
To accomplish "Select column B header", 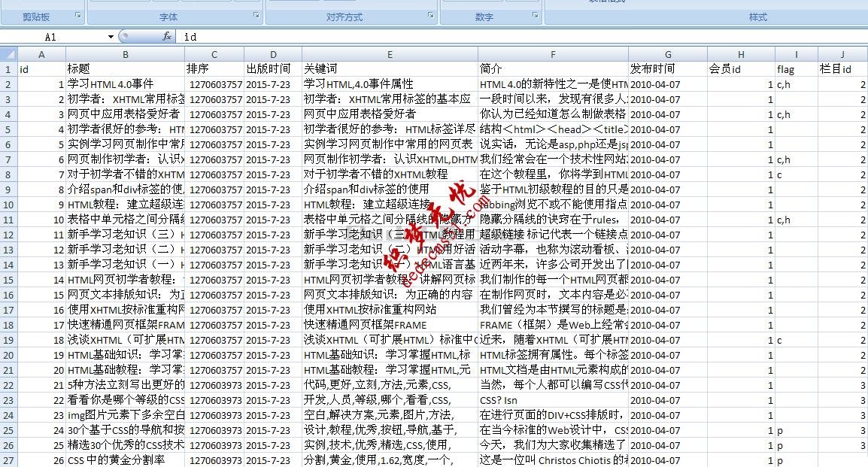I will [x=125, y=54].
